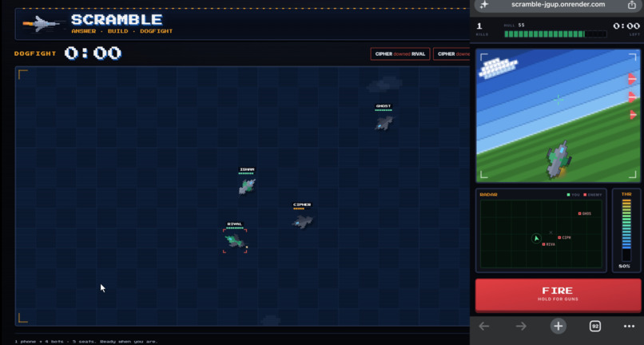Image resolution: width=644 pixels, height=345 pixels.
Task: Click the GHOS enemy blip on radar
Action: (x=579, y=213)
